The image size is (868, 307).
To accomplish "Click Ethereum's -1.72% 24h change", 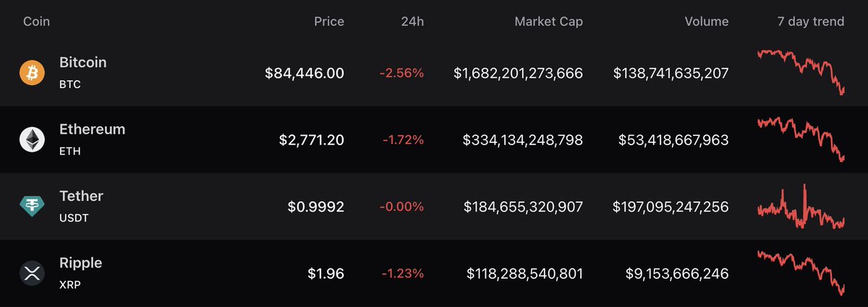I will point(403,140).
